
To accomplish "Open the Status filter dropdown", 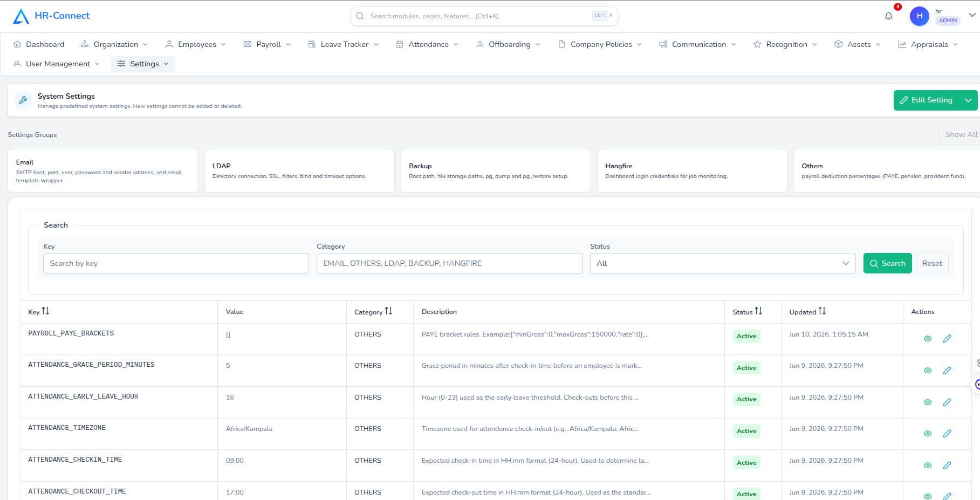I will click(723, 263).
